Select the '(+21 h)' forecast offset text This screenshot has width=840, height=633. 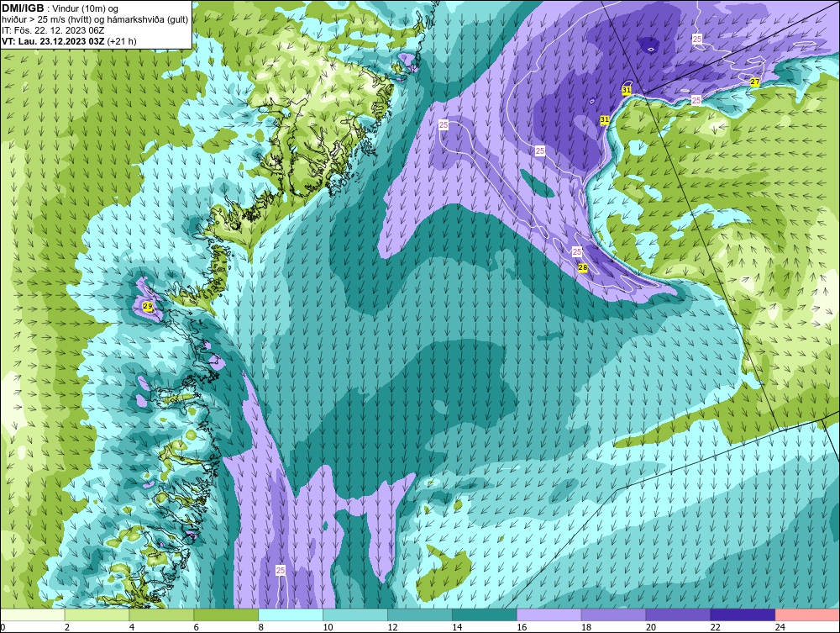122,41
